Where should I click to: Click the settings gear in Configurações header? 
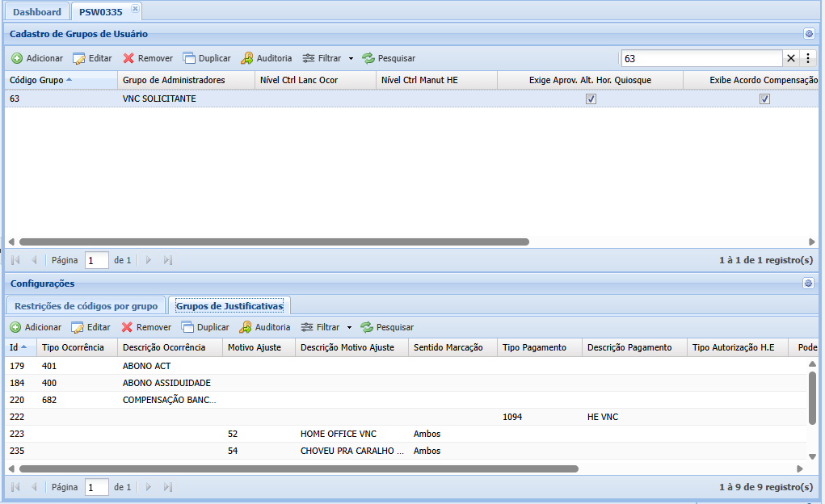pyautogui.click(x=808, y=283)
